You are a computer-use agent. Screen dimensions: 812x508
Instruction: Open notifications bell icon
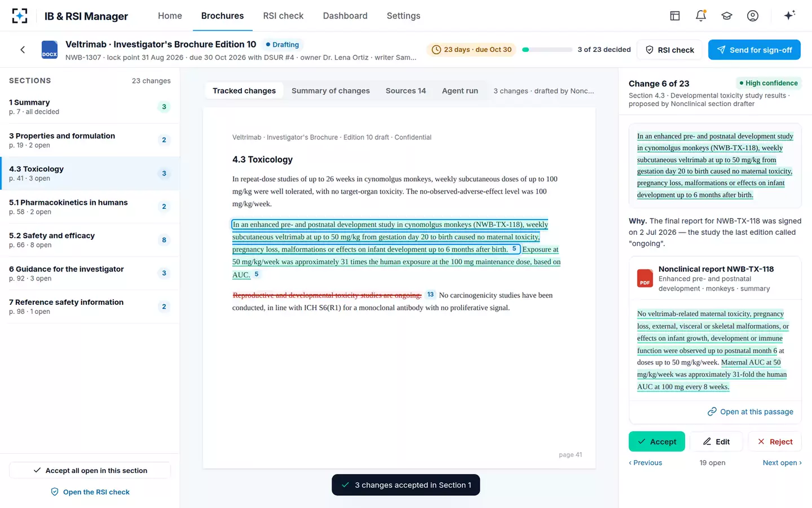701,16
